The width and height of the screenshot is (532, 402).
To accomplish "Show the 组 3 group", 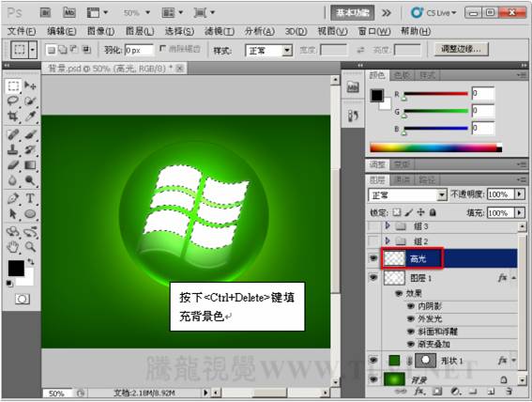I will 373,225.
